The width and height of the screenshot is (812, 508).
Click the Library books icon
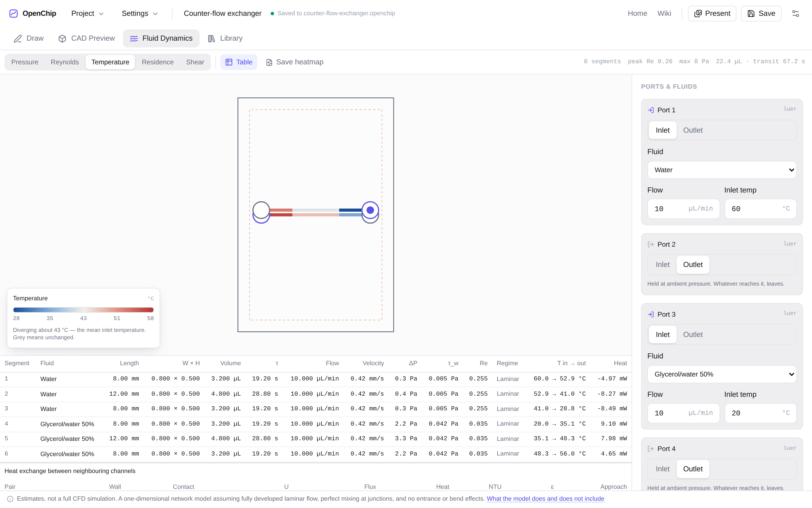[x=211, y=39]
